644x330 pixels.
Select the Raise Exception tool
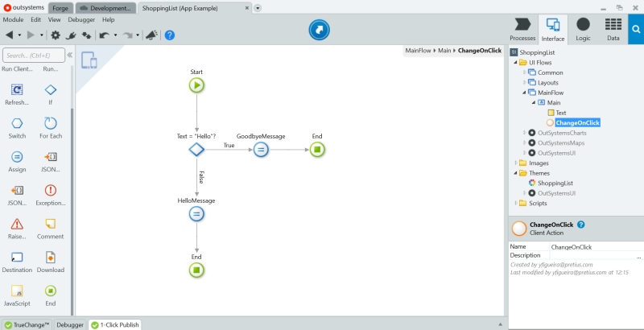pos(17,229)
